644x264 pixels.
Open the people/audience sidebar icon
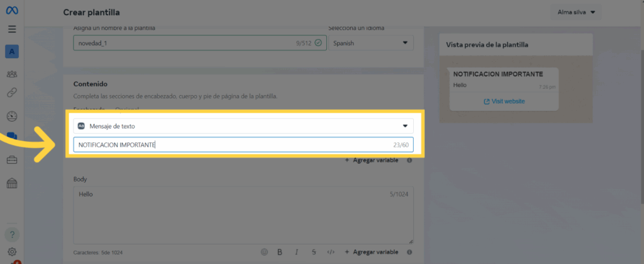click(x=12, y=74)
